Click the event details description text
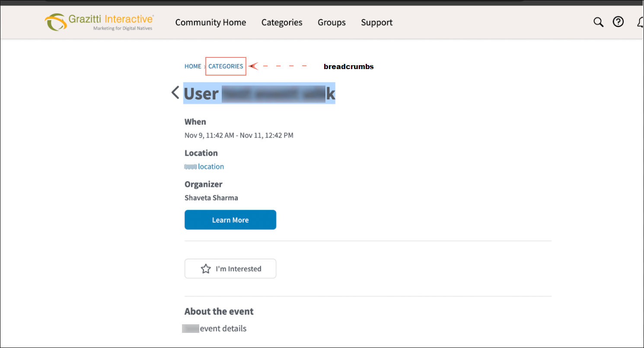The image size is (644, 348). 223,329
